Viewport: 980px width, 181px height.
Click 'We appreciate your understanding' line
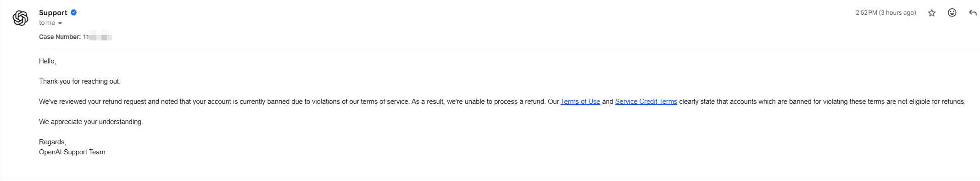click(x=91, y=122)
